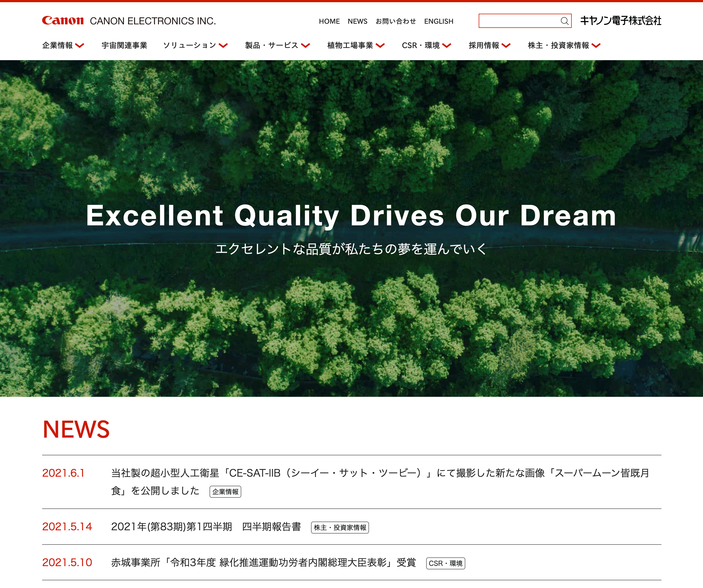The height and width of the screenshot is (588, 703).
Task: Click the 2021.6.1 news date
Action: [63, 473]
